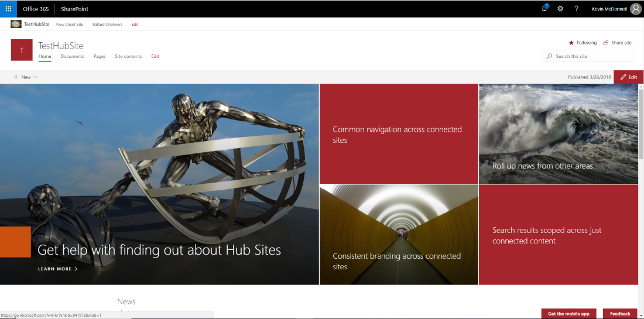
Task: Click the TestHubSite hub navigation thumbnail logo
Action: coord(16,24)
